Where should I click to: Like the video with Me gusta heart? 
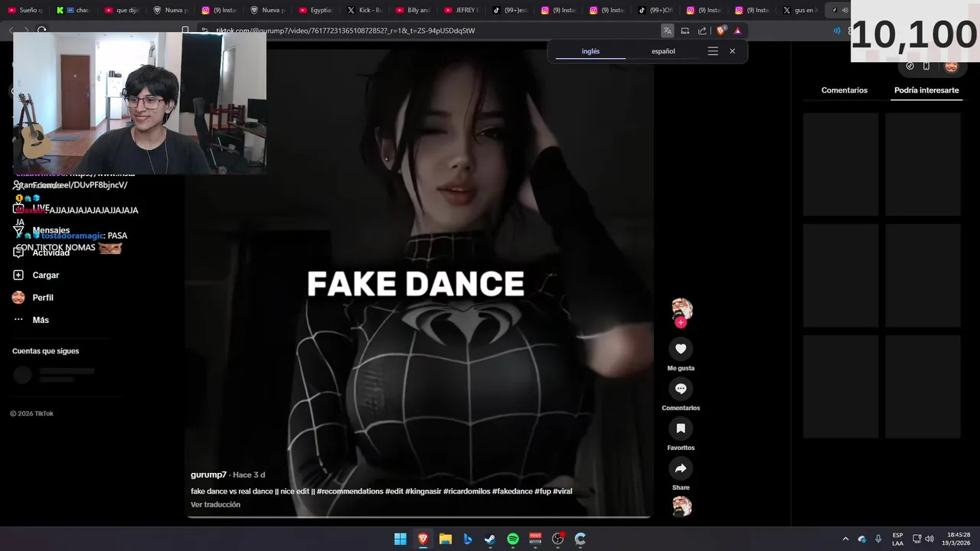[681, 349]
